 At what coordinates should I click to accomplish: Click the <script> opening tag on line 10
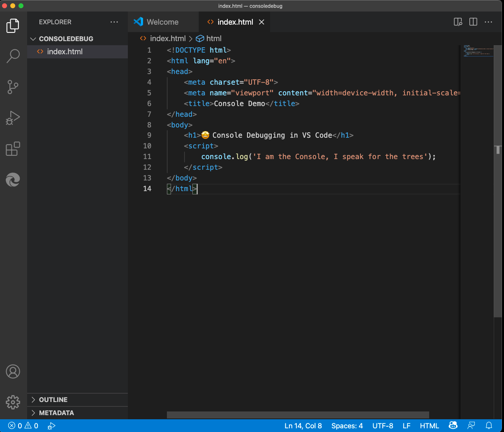pyautogui.click(x=201, y=146)
